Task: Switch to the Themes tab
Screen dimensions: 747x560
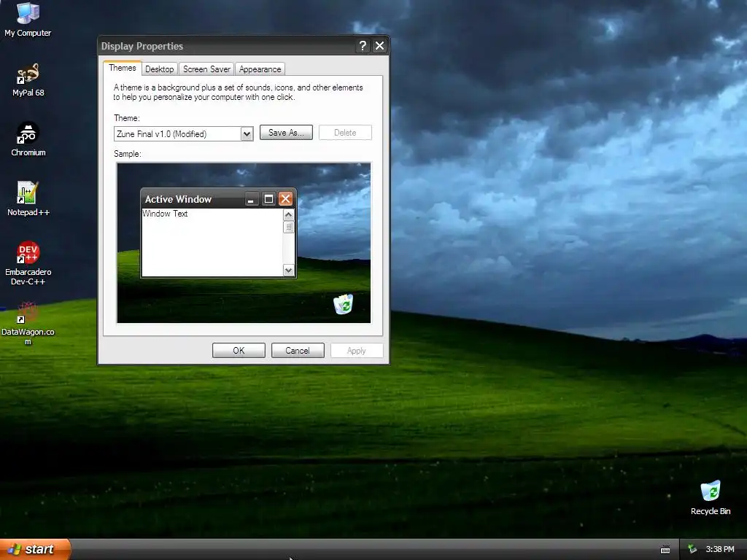Action: click(x=123, y=68)
